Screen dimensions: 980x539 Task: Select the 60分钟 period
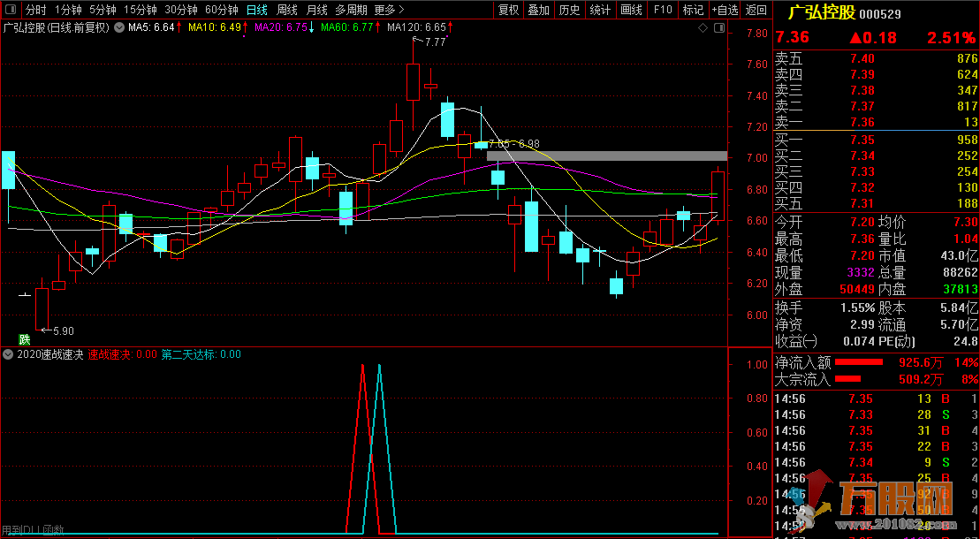pos(222,10)
